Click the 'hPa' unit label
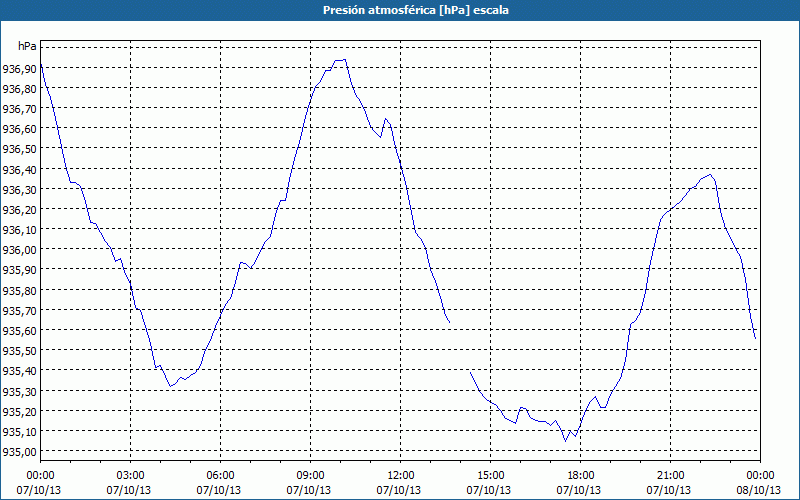Image resolution: width=800 pixels, height=500 pixels. click(27, 46)
